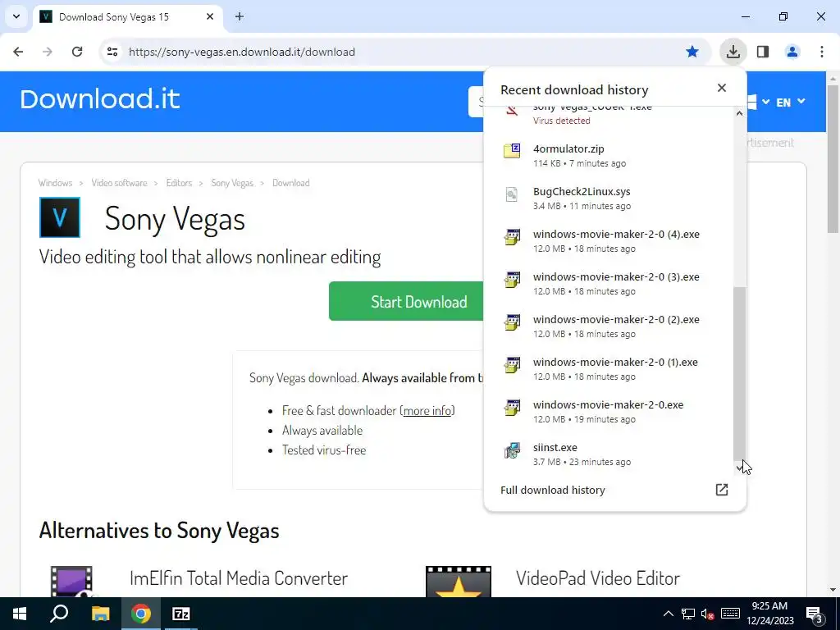Open the notification center icon
Viewport: 840px width, 630px height.
tap(815, 614)
